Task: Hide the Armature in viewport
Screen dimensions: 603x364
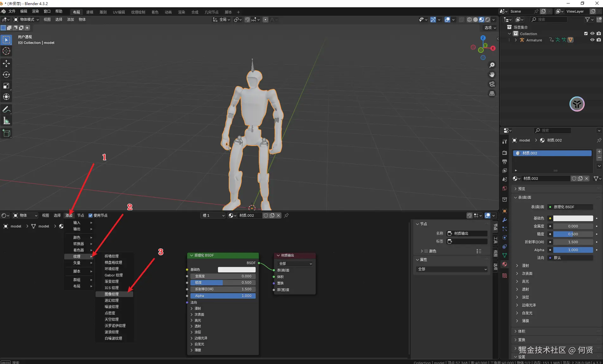Action: pos(592,40)
